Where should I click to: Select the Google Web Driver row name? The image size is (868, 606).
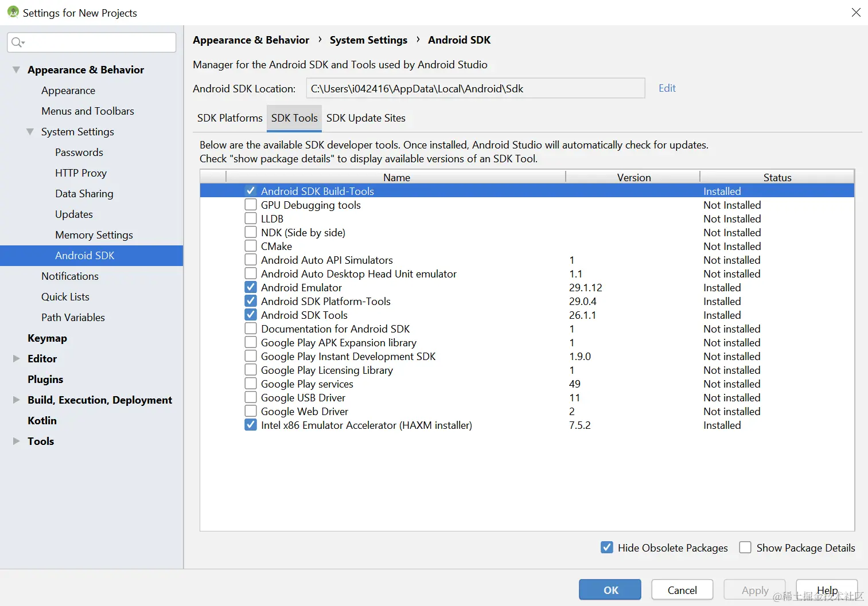(x=305, y=411)
